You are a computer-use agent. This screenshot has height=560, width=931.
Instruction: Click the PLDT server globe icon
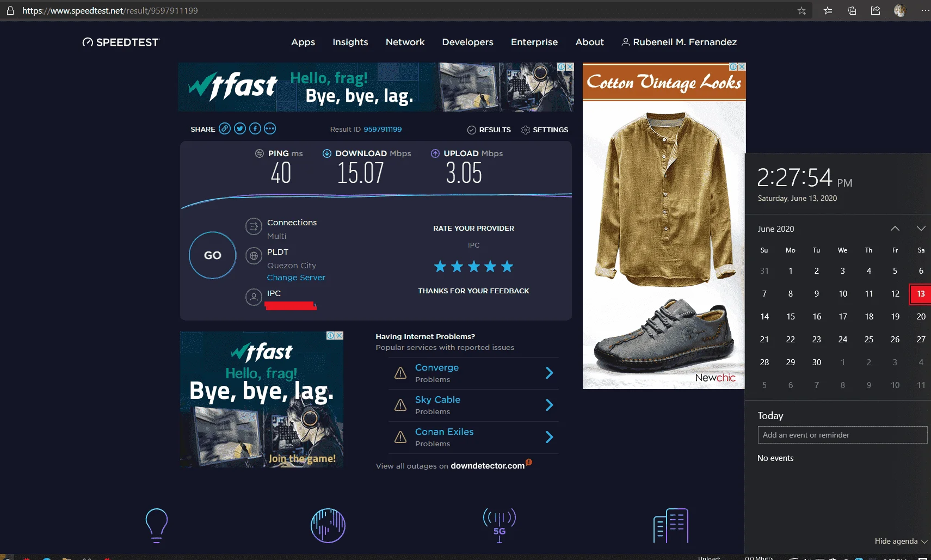click(254, 255)
